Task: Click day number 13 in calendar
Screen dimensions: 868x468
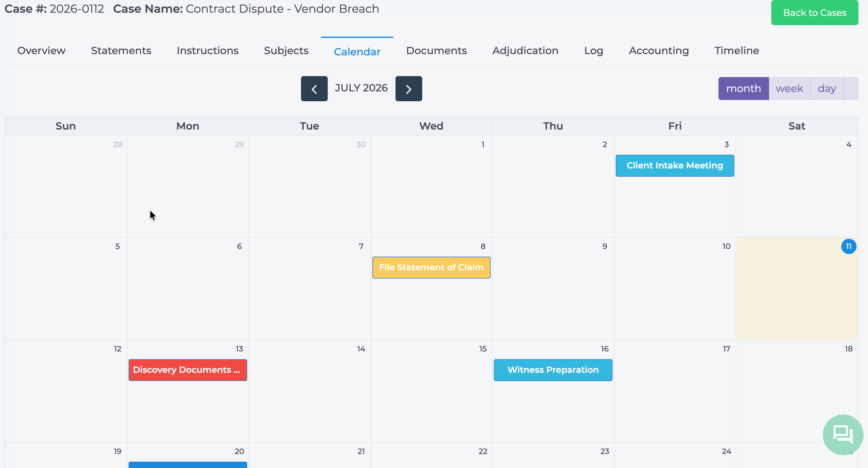Action: coord(239,349)
